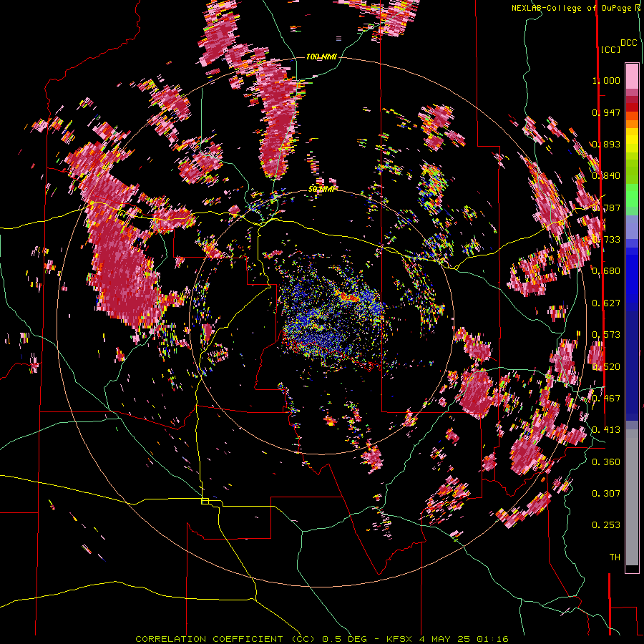644x644 pixels.
Task: Click the TH threshold label on the scale
Action: tap(615, 557)
